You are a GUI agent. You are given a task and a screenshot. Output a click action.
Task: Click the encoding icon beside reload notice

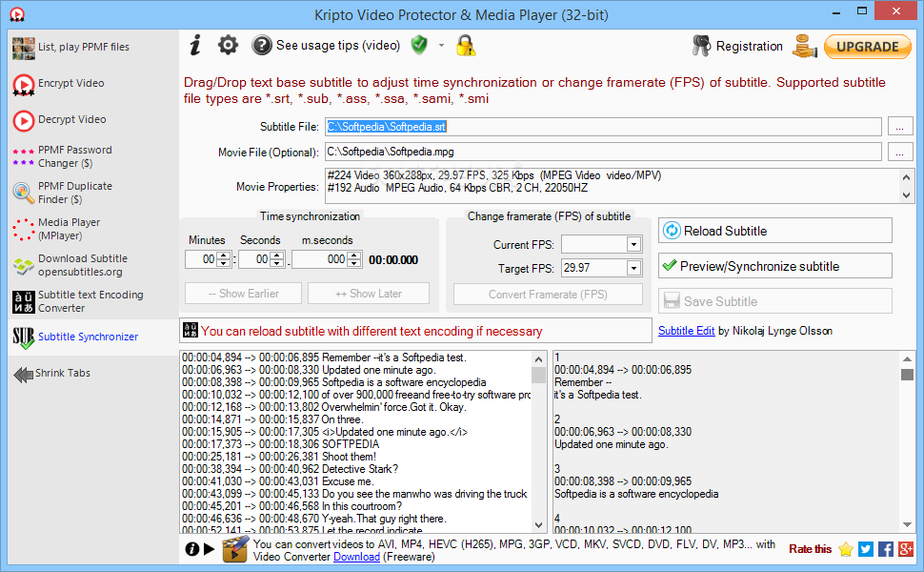pos(191,330)
